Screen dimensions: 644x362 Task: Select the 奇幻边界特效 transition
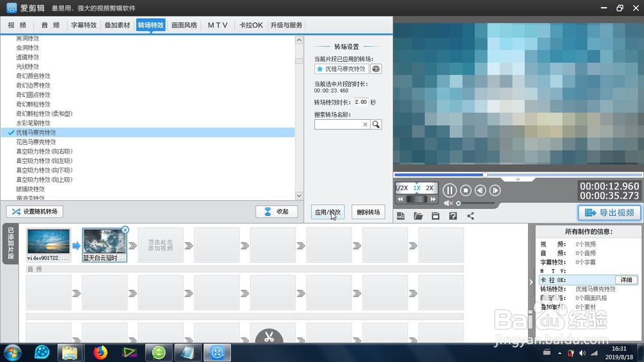(33, 86)
